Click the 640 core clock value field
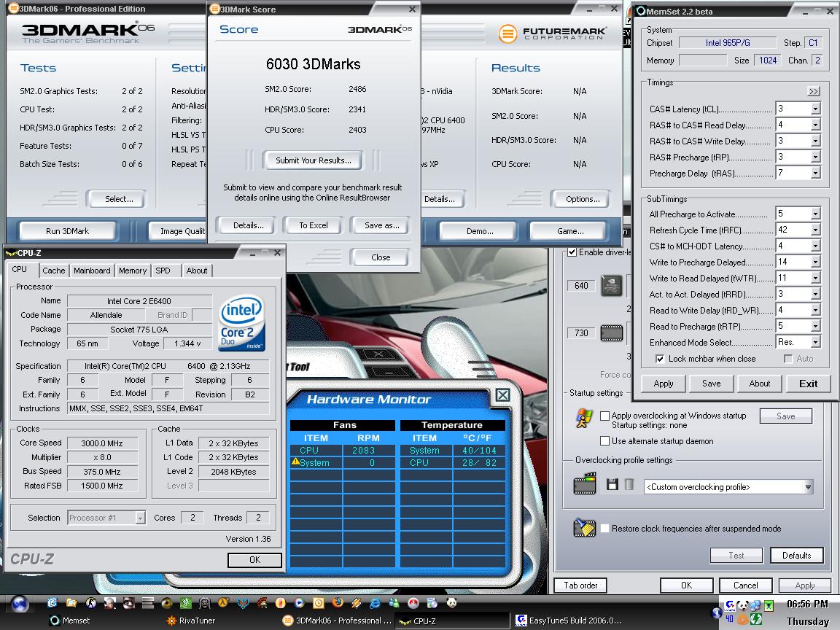The width and height of the screenshot is (840, 630). (581, 286)
